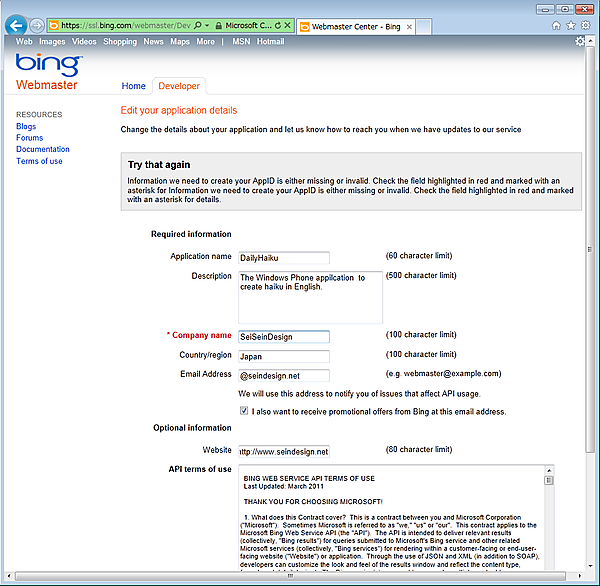Open the Documentation resource link
This screenshot has height=586, width=600.
(x=43, y=149)
